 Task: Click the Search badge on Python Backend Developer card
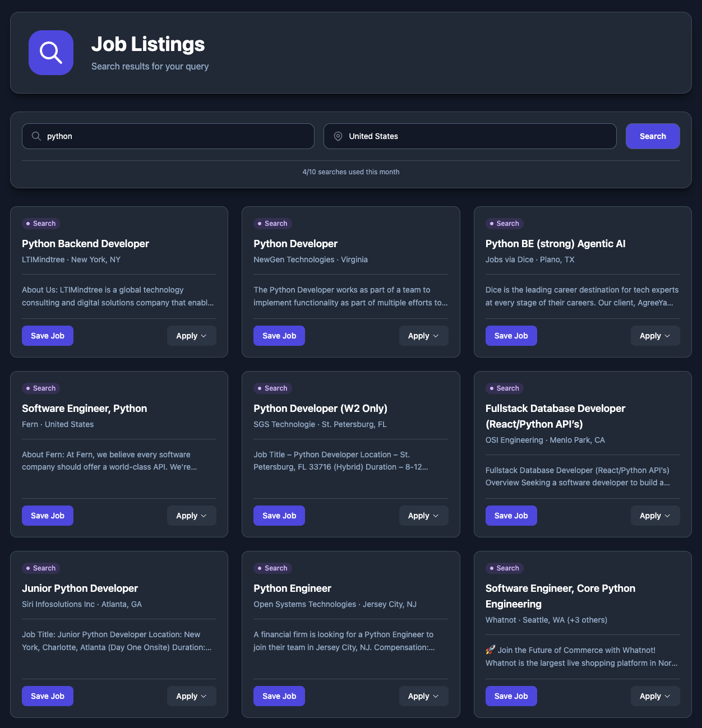pyautogui.click(x=40, y=223)
